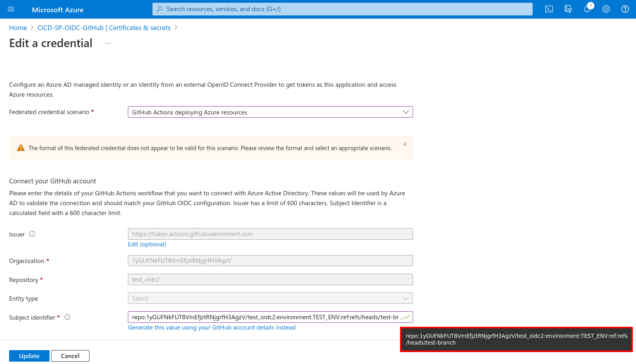This screenshot has width=636, height=364.
Task: Open the Entity type Select dropdown
Action: click(x=270, y=298)
